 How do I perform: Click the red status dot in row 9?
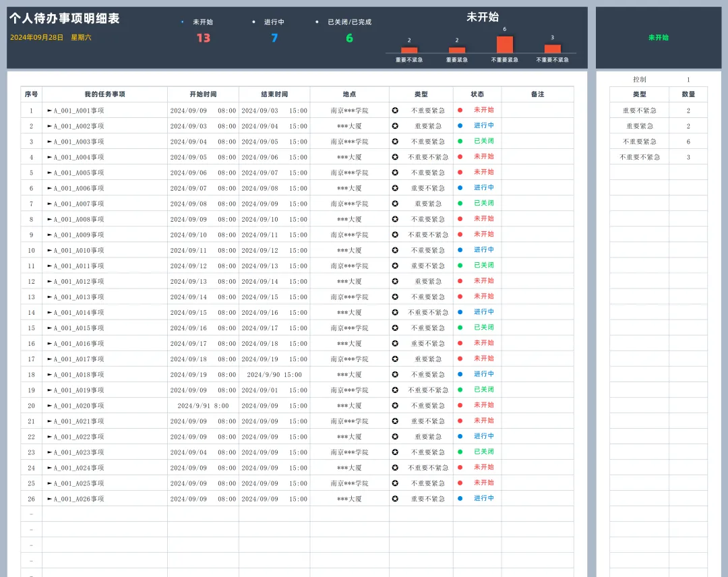(460, 235)
